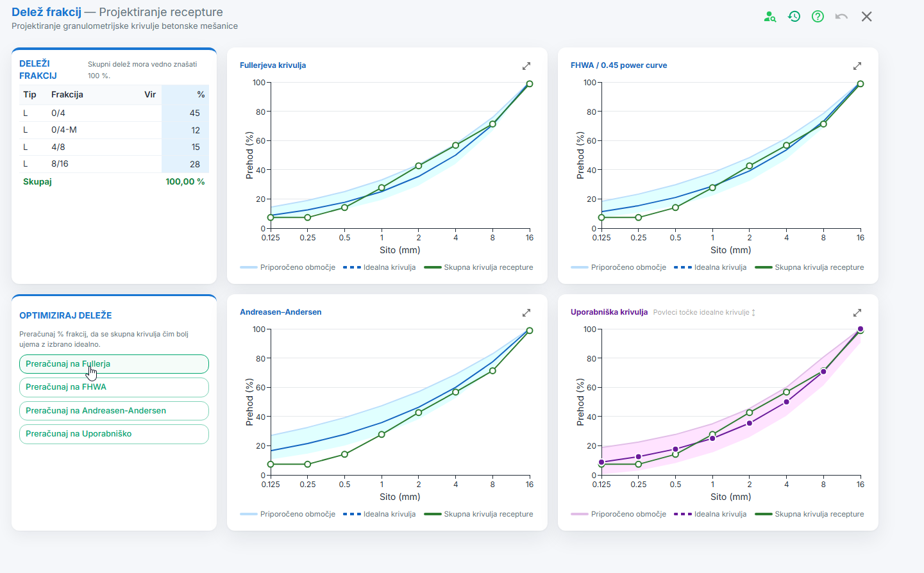
Task: Toggle Idealna krivulja legend in Fullerjeva chart
Action: coord(380,267)
